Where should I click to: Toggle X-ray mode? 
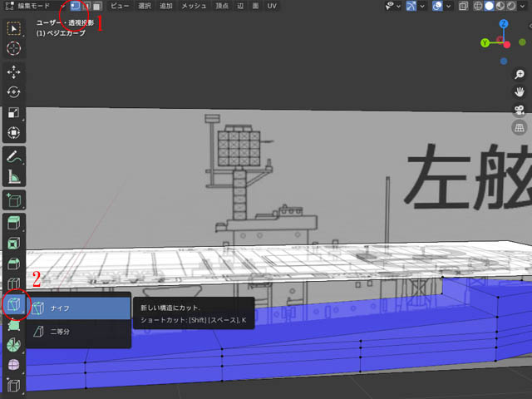pyautogui.click(x=463, y=6)
